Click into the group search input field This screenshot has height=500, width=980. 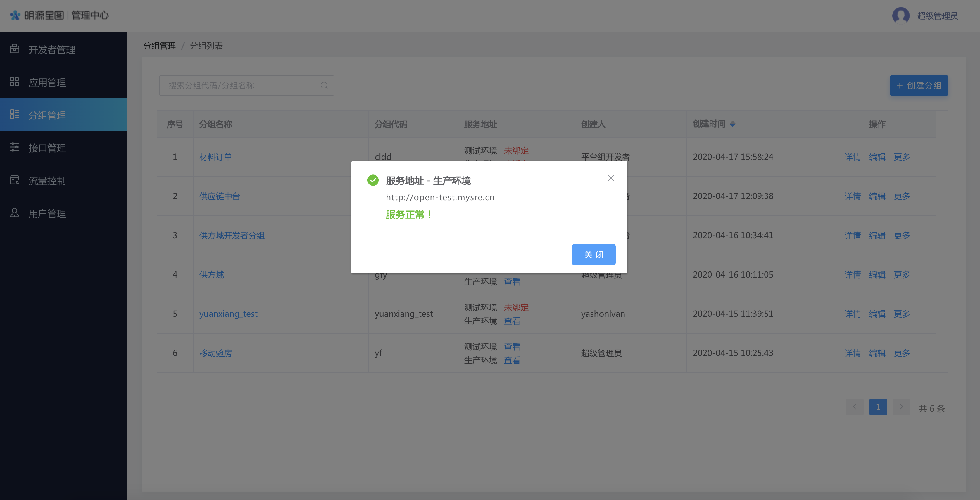pos(240,86)
